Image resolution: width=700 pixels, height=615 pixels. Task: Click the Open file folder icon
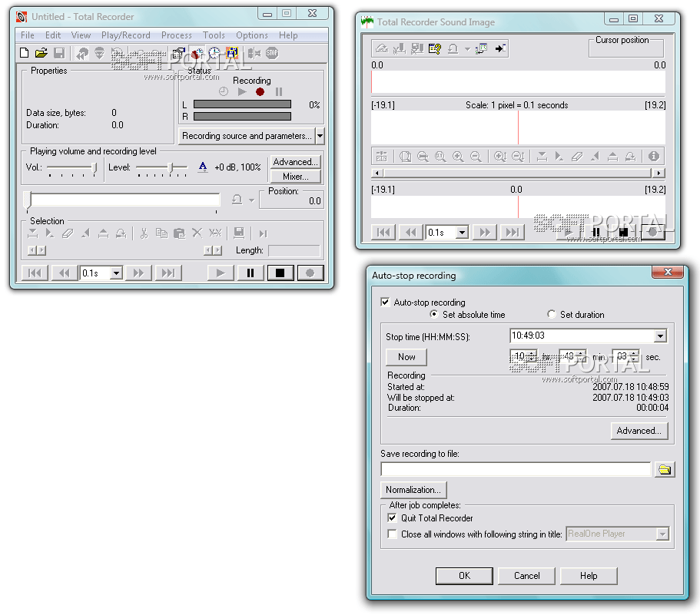point(41,53)
